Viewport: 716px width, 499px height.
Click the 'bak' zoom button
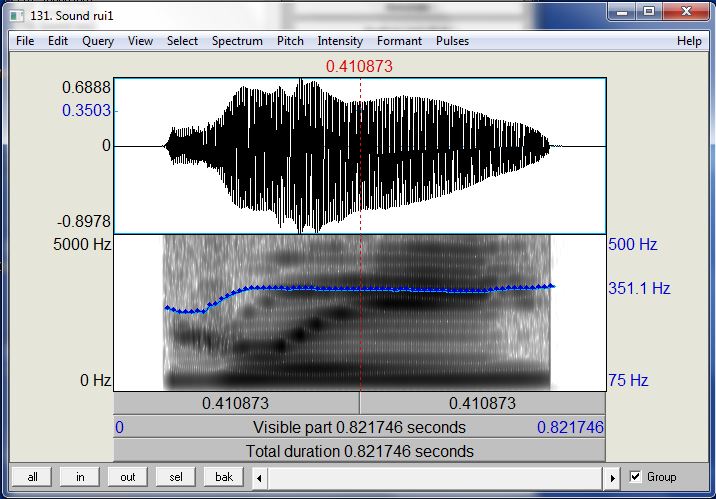(x=224, y=477)
